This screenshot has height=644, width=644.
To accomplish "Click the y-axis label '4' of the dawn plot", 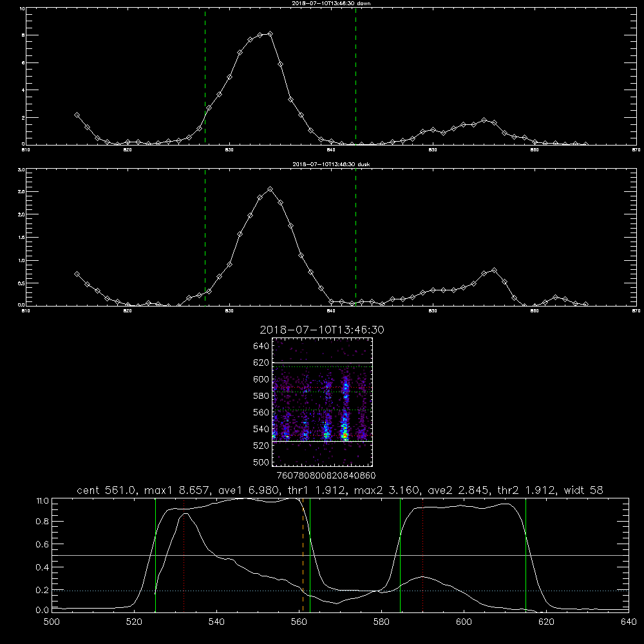I will tap(23, 90).
